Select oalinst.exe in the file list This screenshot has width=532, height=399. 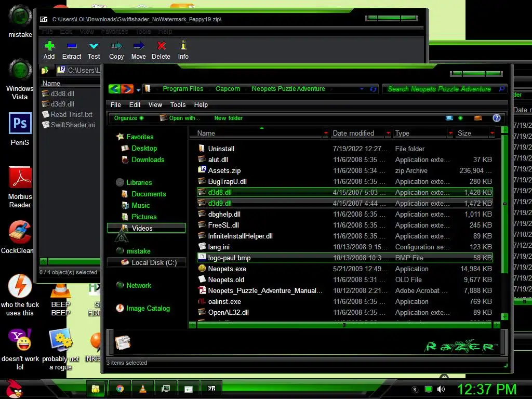345,302
